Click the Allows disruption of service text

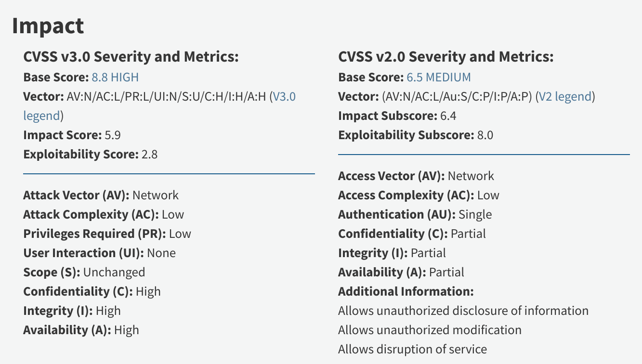(412, 349)
